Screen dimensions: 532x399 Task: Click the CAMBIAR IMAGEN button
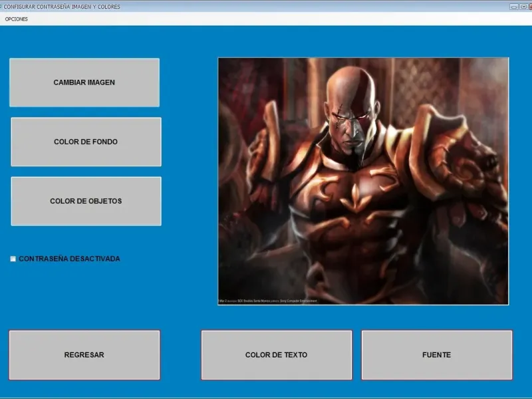(x=84, y=82)
